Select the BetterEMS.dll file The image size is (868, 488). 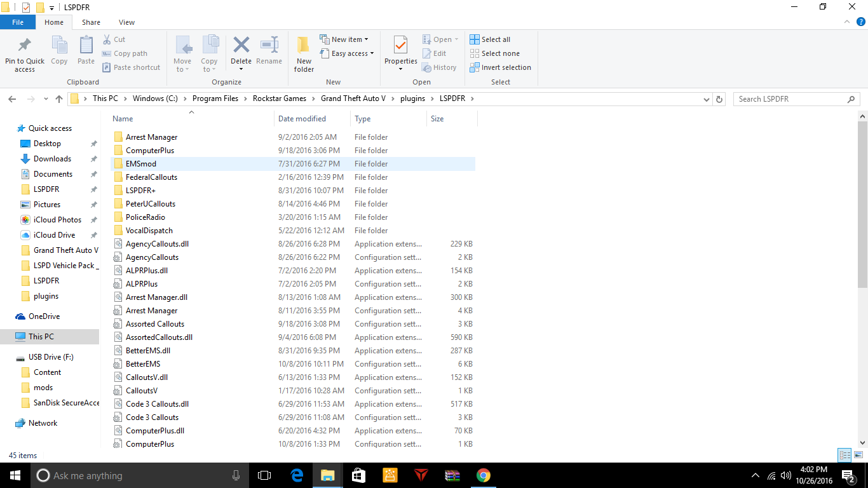[293, 351]
